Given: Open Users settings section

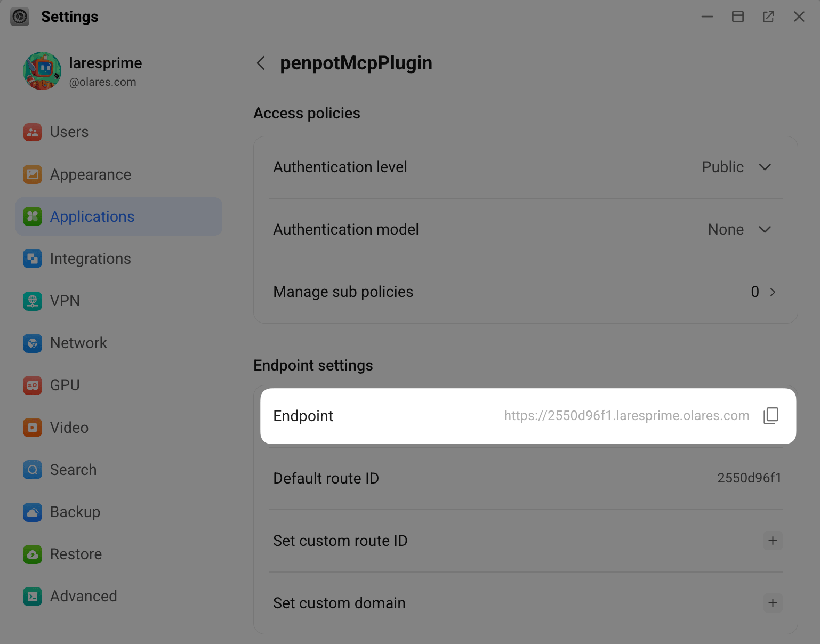Looking at the screenshot, I should pyautogui.click(x=119, y=132).
